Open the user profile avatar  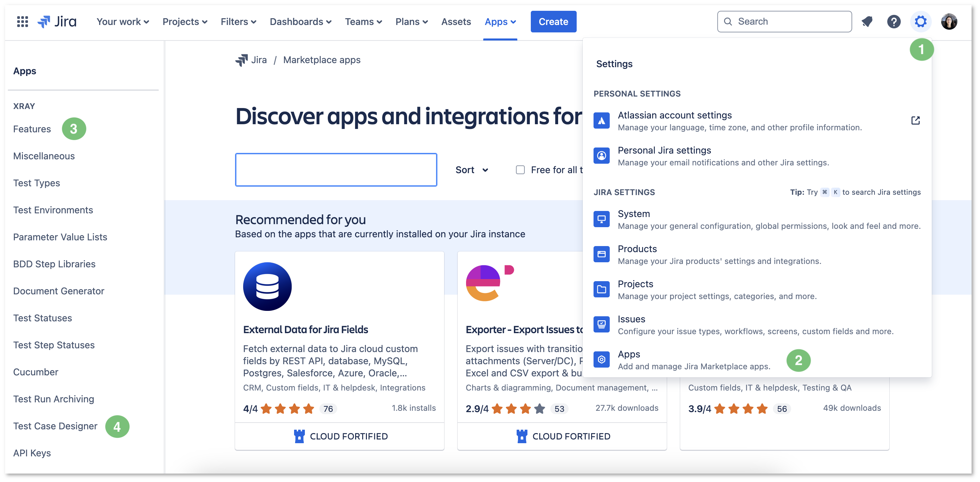(x=949, y=22)
